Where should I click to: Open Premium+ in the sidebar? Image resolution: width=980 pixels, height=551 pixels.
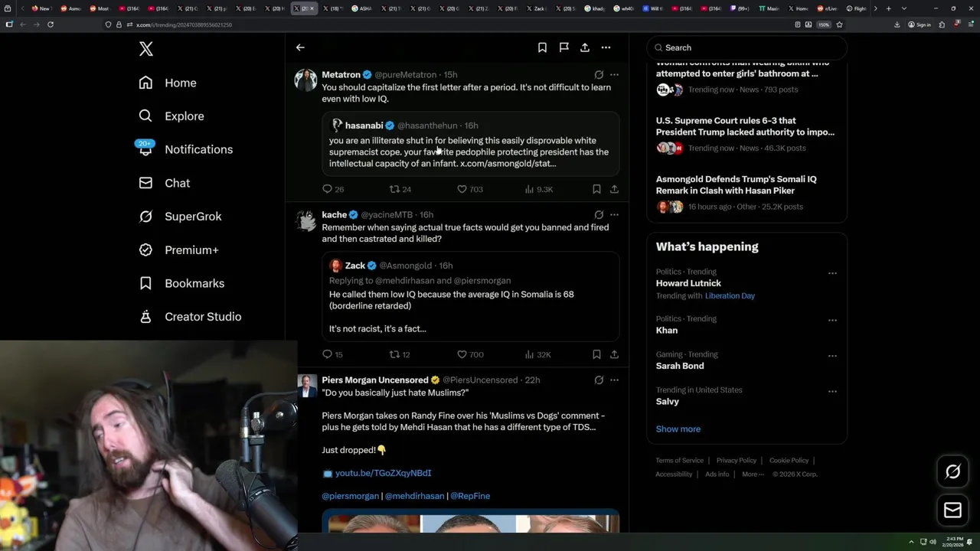click(178, 249)
